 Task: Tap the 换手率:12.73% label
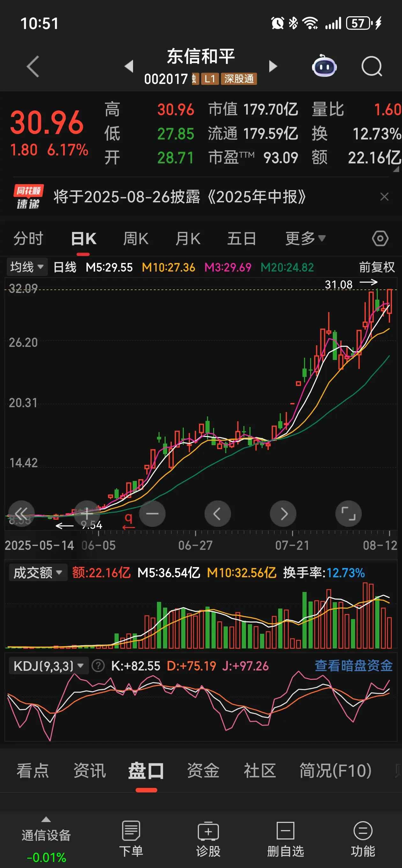[x=324, y=573]
